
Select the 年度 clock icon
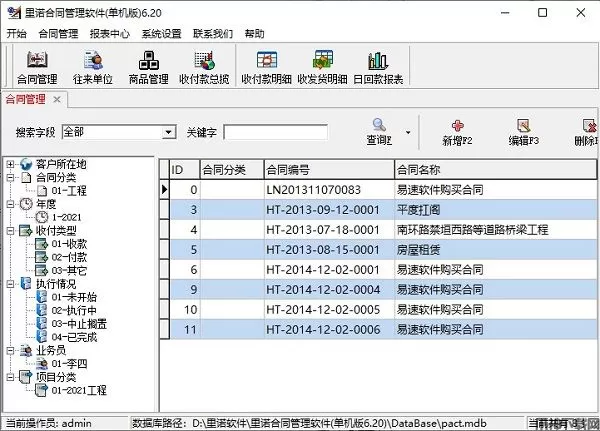(26, 204)
